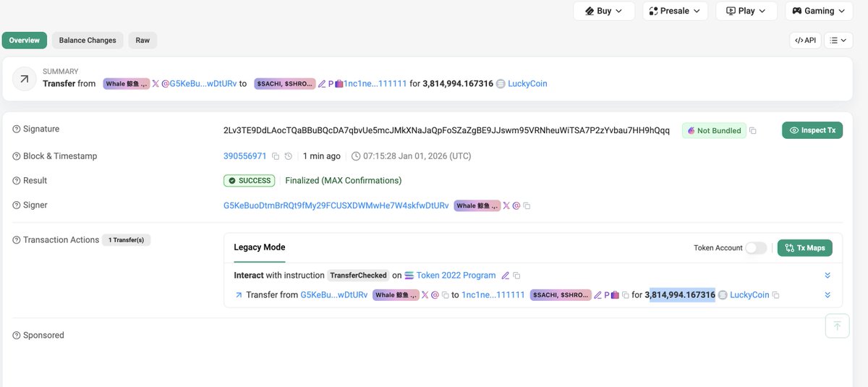Screen dimensions: 868x387
Task: Click the Result help icon
Action: coord(17,181)
